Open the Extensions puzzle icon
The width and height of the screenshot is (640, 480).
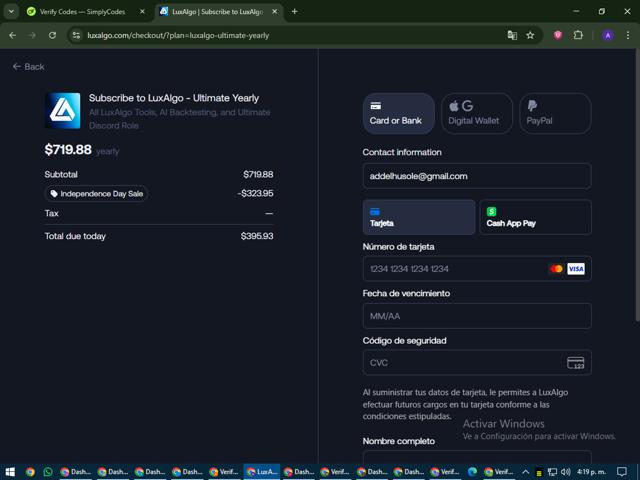pyautogui.click(x=578, y=36)
